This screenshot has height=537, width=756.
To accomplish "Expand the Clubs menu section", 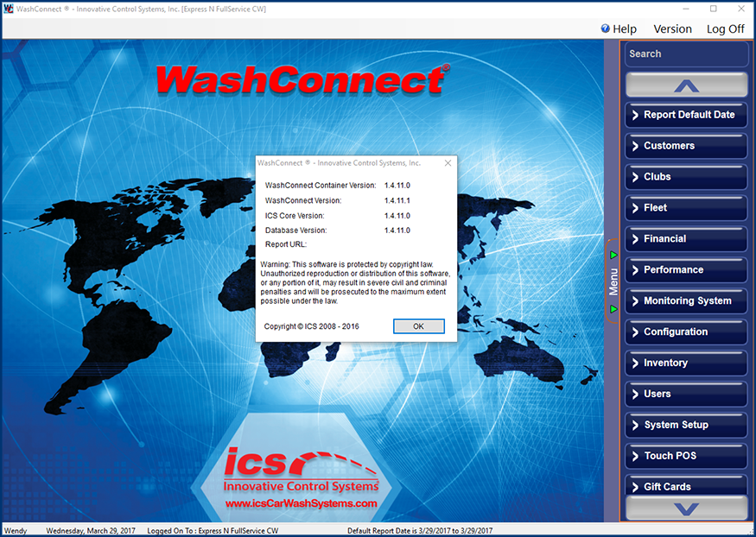I will 686,177.
